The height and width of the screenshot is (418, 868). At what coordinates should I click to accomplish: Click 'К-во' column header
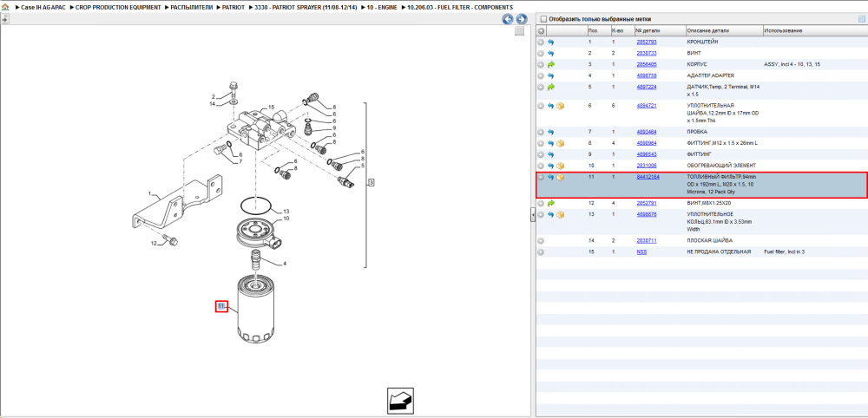click(x=622, y=31)
